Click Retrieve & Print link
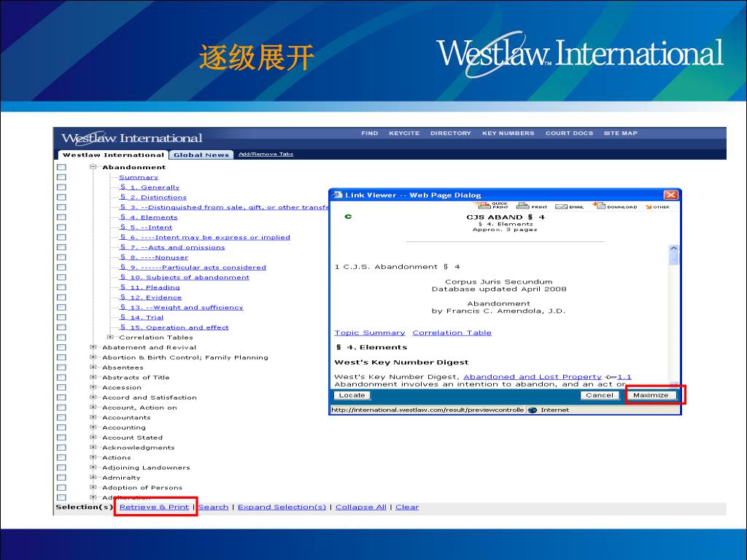747x560 pixels. pyautogui.click(x=155, y=507)
